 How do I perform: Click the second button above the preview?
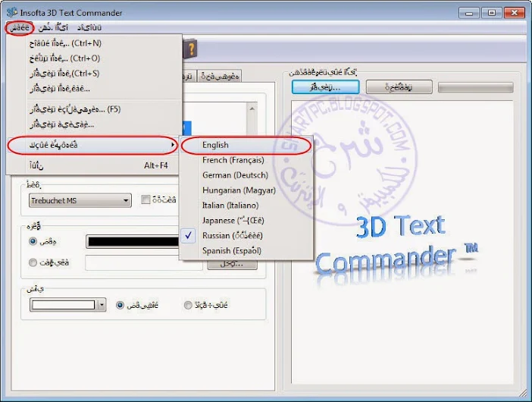399,87
